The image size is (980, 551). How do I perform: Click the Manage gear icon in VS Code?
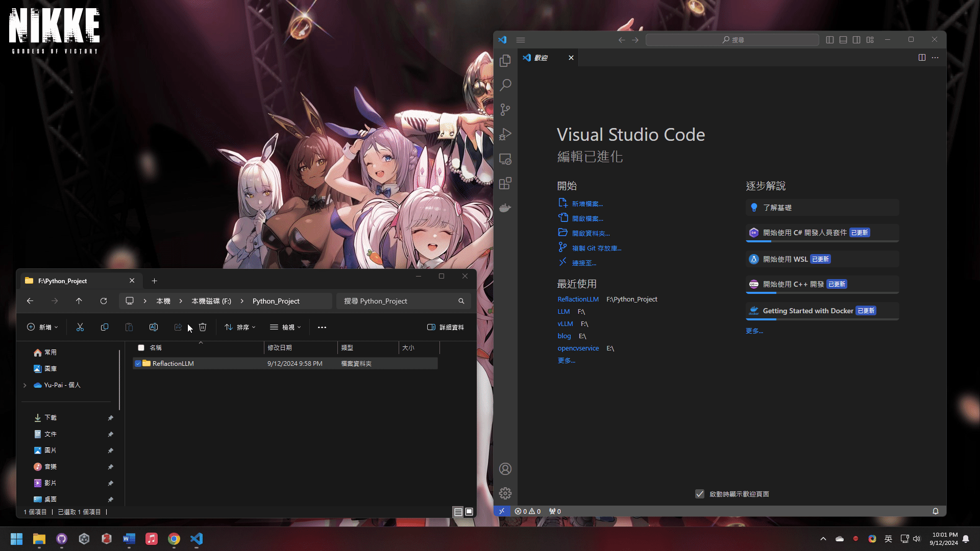click(x=505, y=493)
